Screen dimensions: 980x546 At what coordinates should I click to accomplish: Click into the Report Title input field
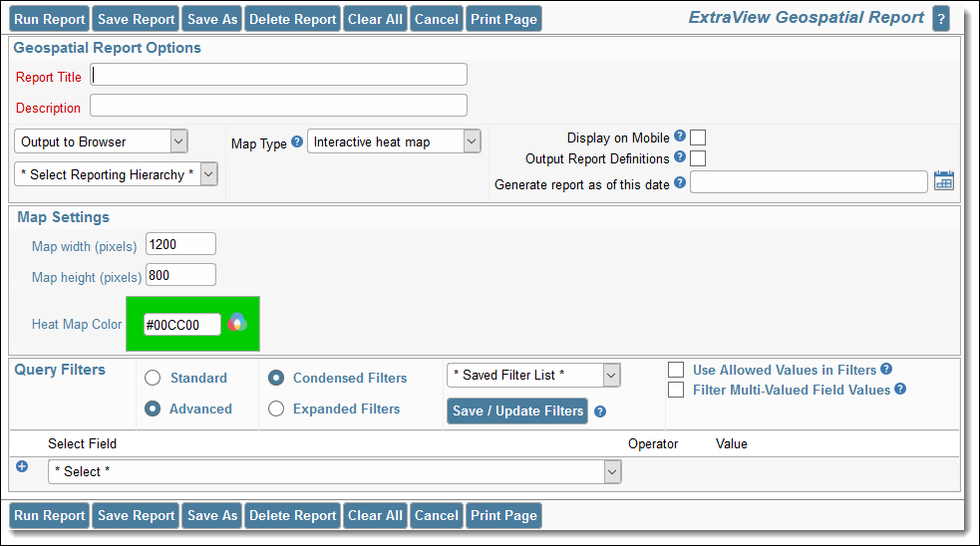(x=278, y=75)
